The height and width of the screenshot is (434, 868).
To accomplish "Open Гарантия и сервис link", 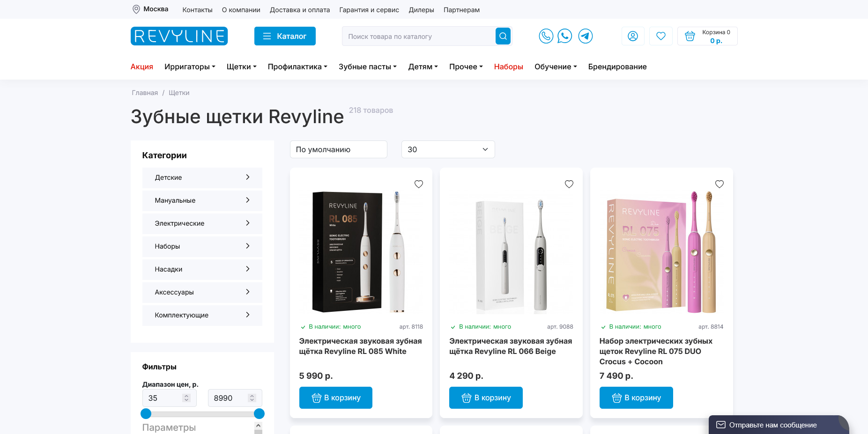I will 369,10.
